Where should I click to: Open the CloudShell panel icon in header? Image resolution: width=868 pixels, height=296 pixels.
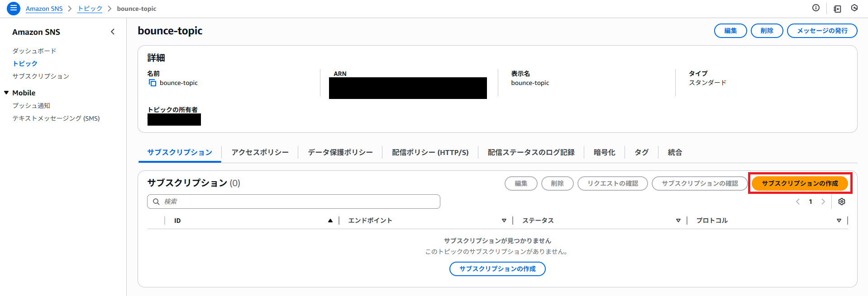837,9
